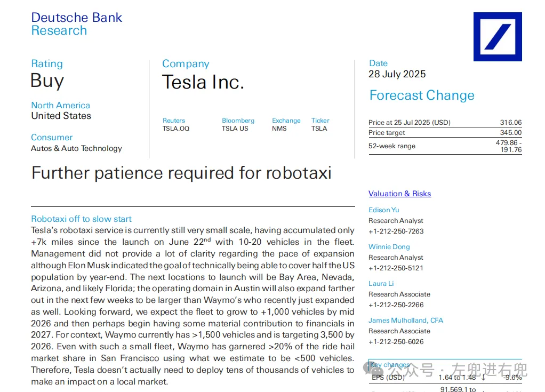
Task: Click the Deutsche Bank Research header
Action: [x=76, y=24]
